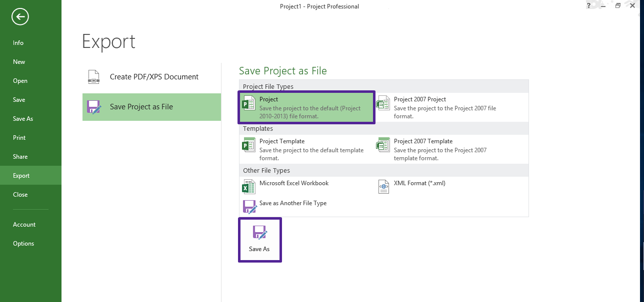The image size is (644, 302).
Task: Click the Save Project as File heading
Action: pos(283,71)
